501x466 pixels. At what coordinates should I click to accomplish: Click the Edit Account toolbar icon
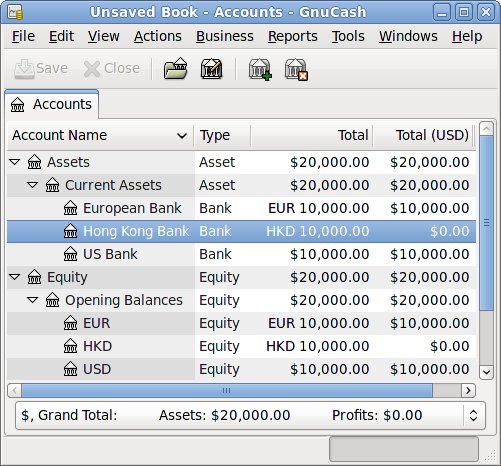pyautogui.click(x=211, y=68)
